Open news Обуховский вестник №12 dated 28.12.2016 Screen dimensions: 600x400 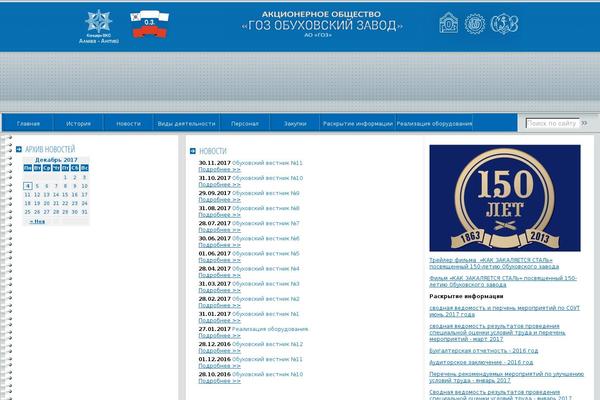click(267, 344)
